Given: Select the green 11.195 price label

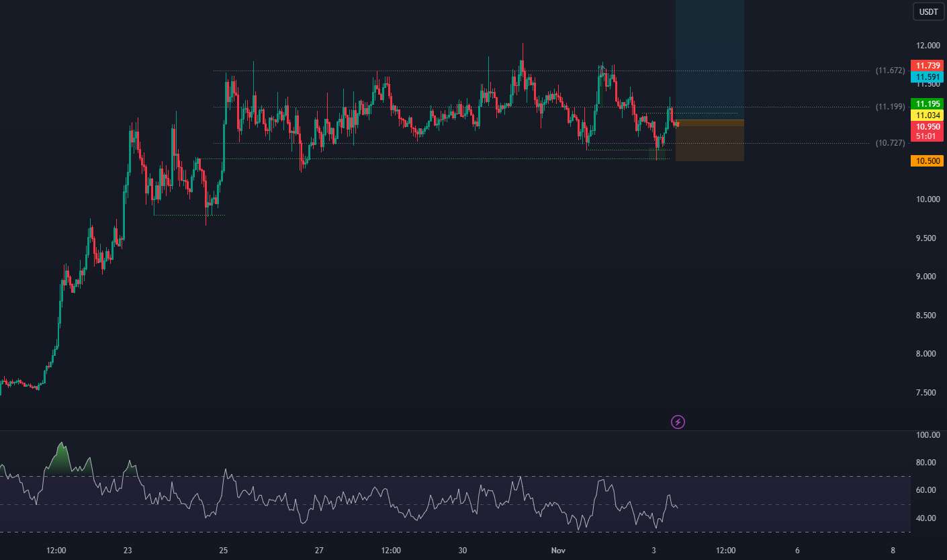Looking at the screenshot, I should coord(927,104).
